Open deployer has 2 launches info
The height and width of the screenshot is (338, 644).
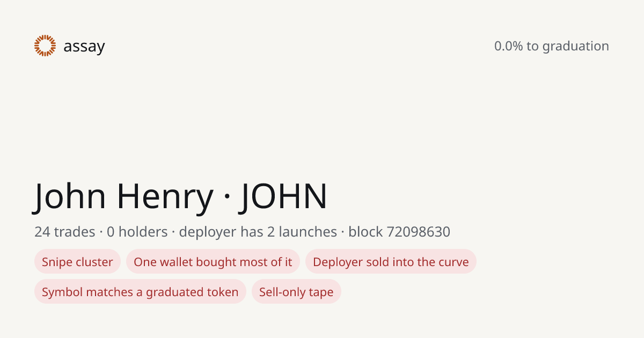[x=258, y=232]
